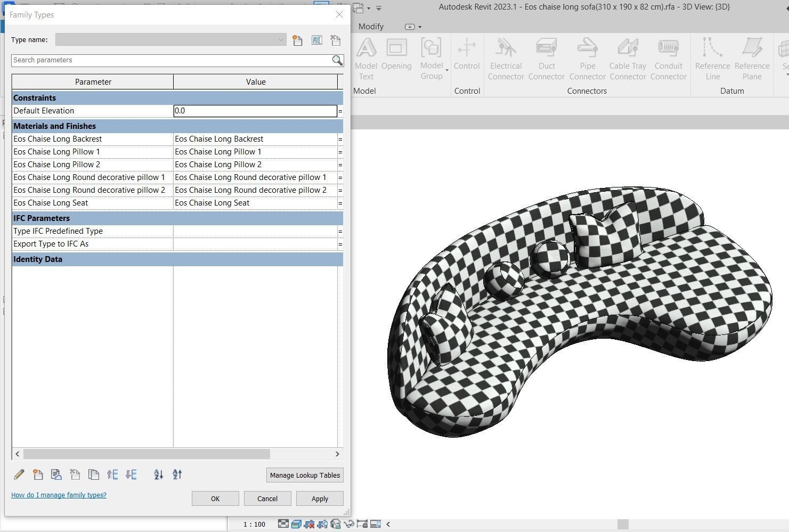Click the Pipe Connector tool
Image resolution: width=789 pixels, height=532 pixels.
(587, 59)
